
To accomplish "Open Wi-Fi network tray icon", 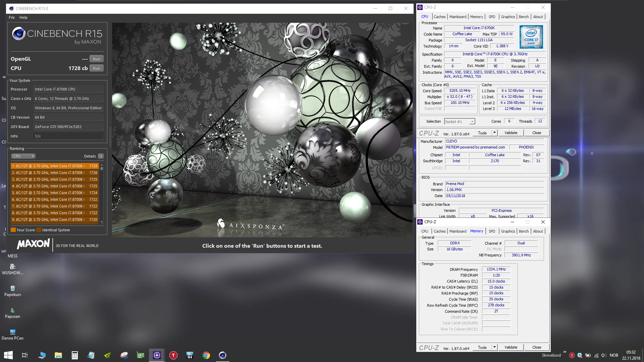I will tap(596, 355).
